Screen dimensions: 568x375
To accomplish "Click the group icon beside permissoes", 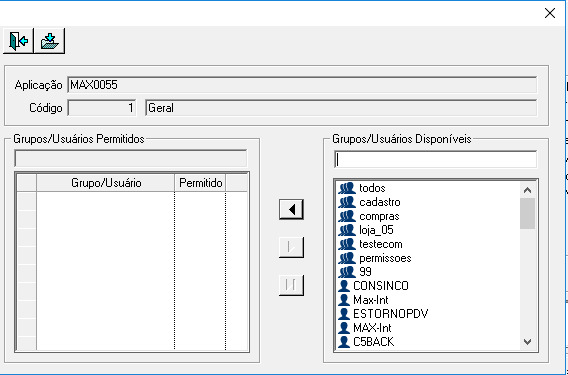I will coord(347,258).
